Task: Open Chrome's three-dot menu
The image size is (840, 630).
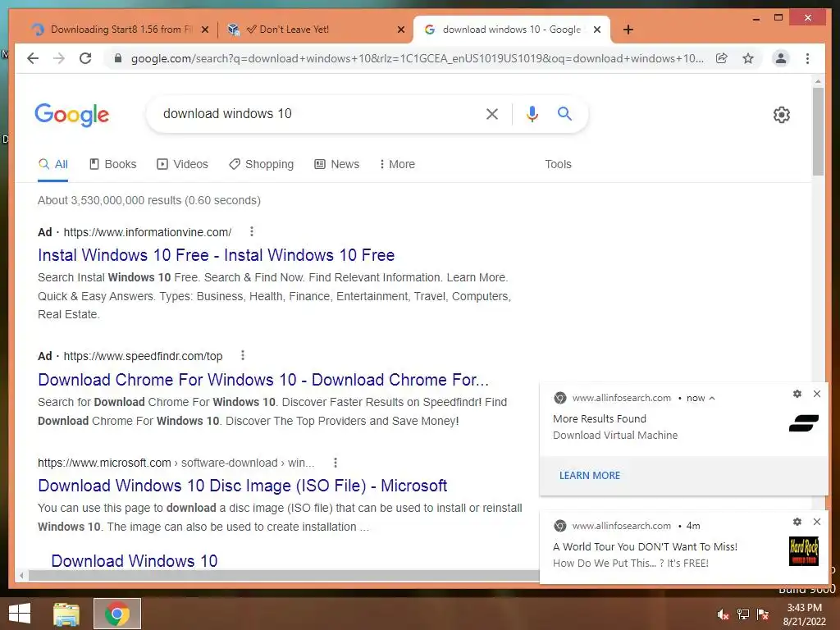Action: (807, 58)
